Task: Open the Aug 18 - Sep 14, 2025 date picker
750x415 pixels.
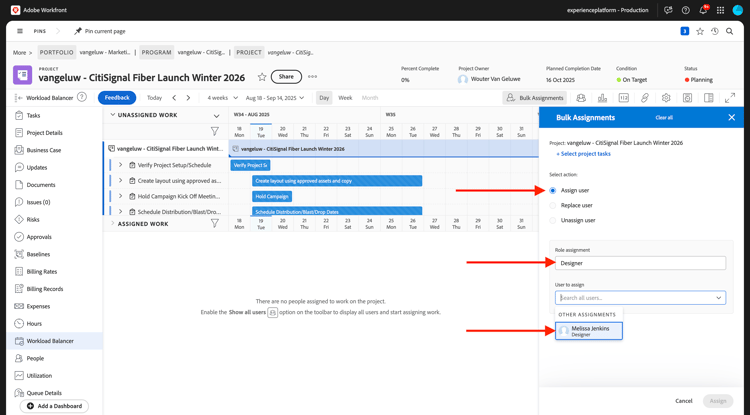Action: [275, 98]
